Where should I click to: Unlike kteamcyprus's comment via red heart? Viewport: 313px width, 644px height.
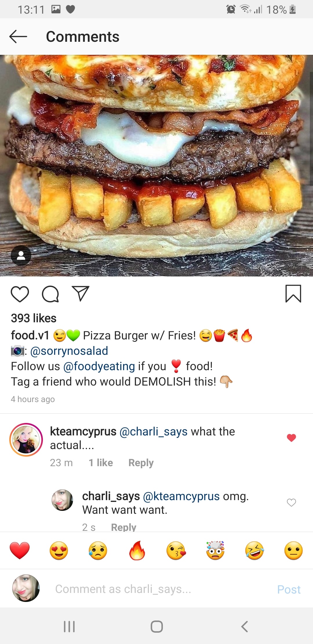(x=291, y=438)
